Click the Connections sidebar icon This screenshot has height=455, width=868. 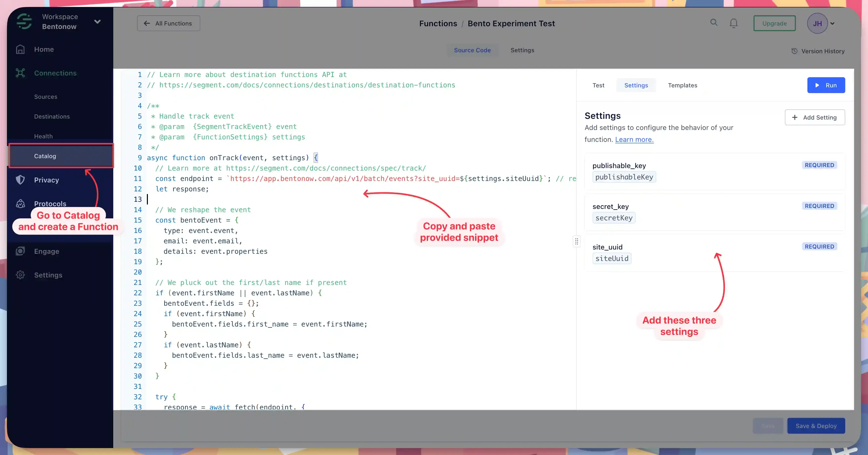(20, 73)
